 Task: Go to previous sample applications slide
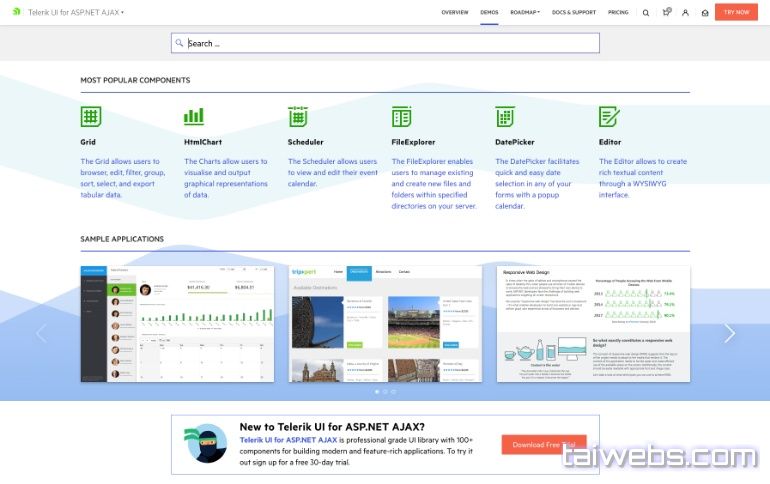(41, 333)
